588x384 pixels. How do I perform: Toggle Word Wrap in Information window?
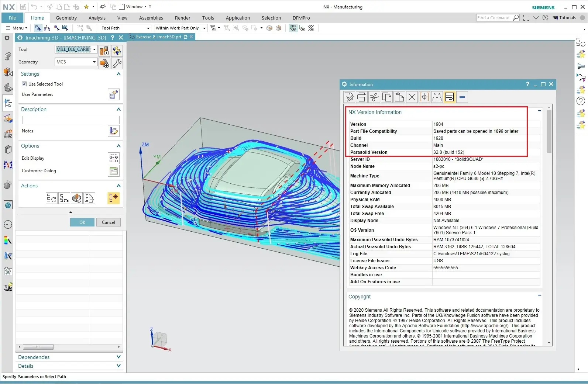(450, 97)
